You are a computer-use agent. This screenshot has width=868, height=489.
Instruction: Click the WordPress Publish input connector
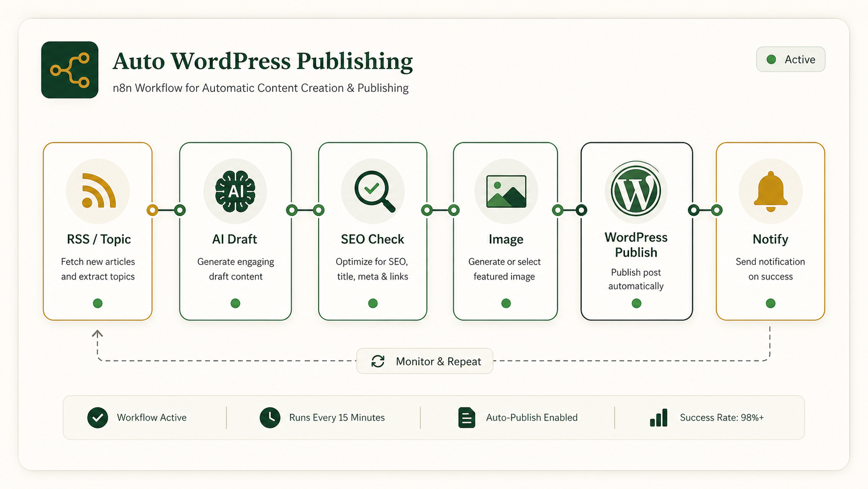click(x=581, y=210)
